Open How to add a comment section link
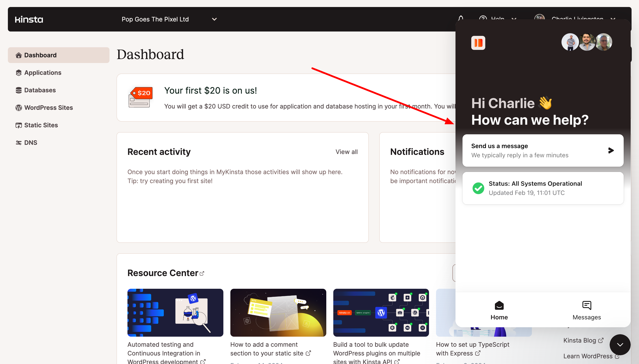639x364 pixels. click(x=270, y=349)
